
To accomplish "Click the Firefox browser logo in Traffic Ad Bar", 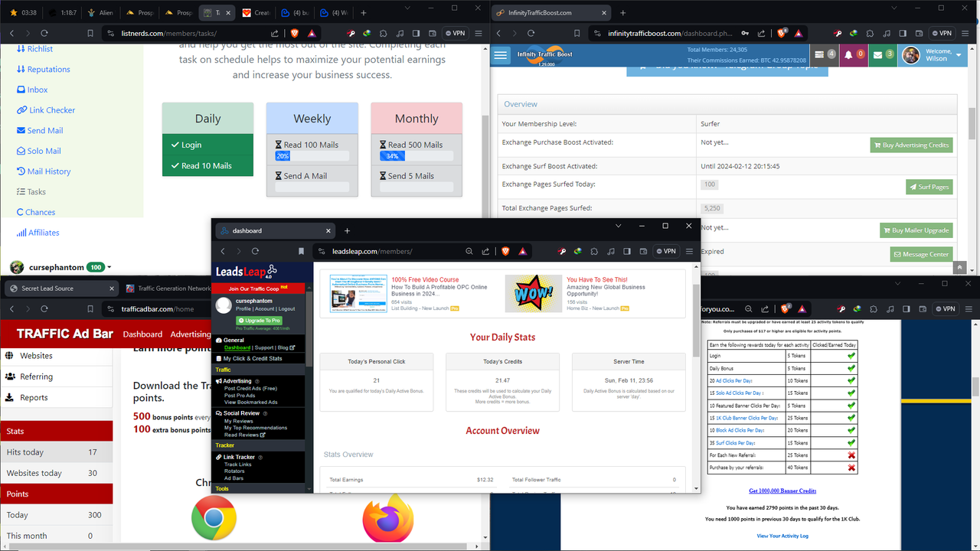I will 387,518.
